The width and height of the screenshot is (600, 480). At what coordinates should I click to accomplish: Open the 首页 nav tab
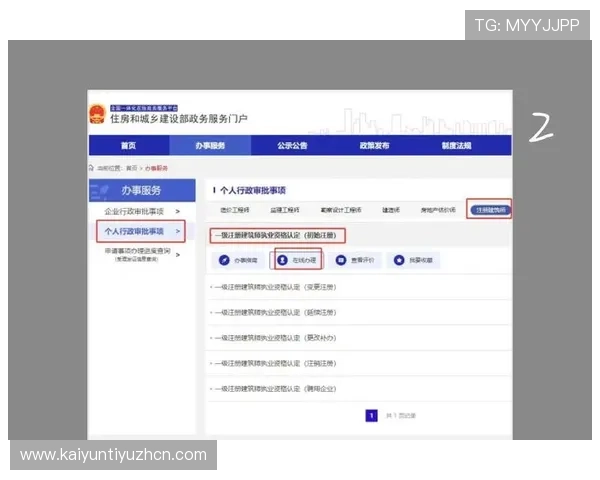129,145
